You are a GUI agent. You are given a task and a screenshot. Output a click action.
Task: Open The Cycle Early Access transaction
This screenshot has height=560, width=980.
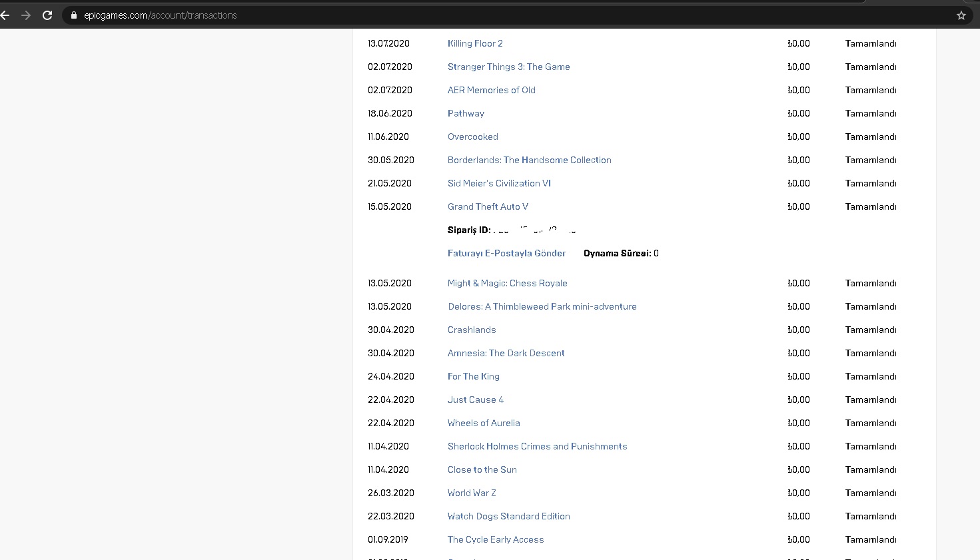[x=496, y=539]
